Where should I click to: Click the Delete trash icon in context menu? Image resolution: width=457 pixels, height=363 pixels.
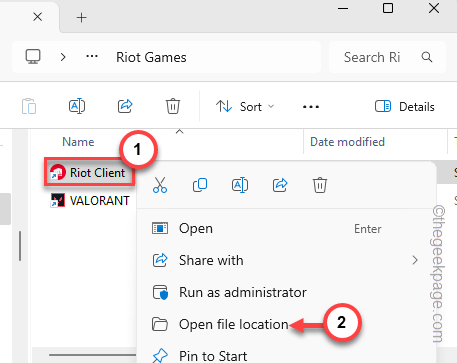tap(320, 185)
